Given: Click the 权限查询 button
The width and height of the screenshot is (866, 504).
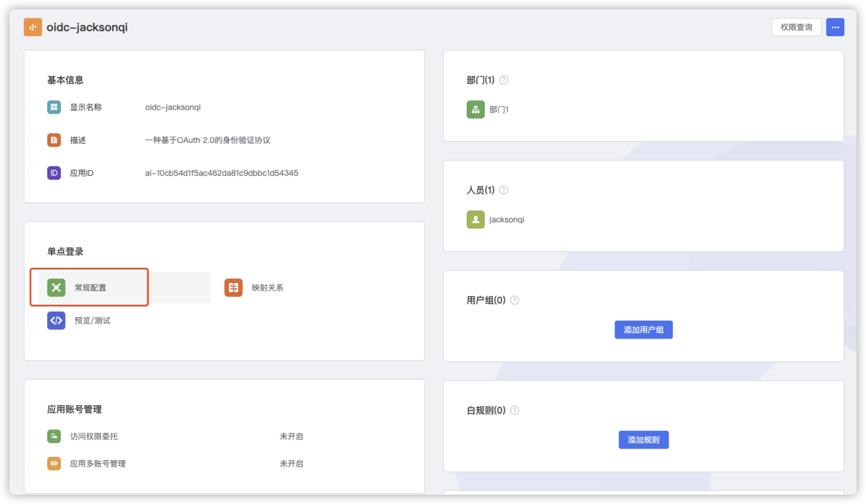Looking at the screenshot, I should click(796, 27).
